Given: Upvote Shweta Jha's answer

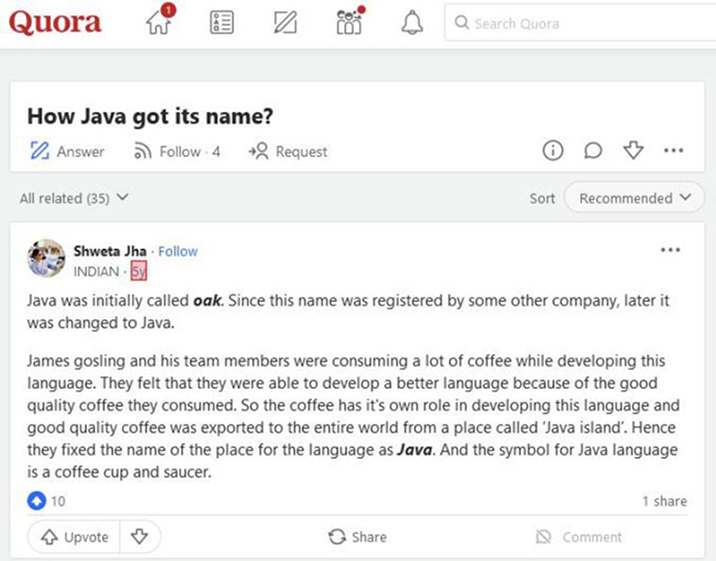Looking at the screenshot, I should [74, 537].
